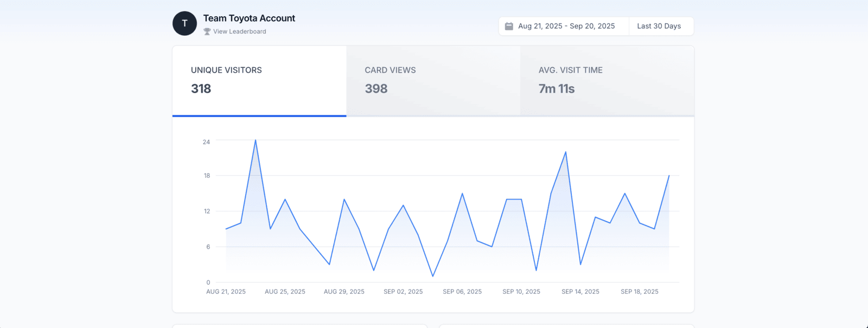This screenshot has height=328, width=868.
Task: Switch to the Card Views tab
Action: tap(433, 80)
